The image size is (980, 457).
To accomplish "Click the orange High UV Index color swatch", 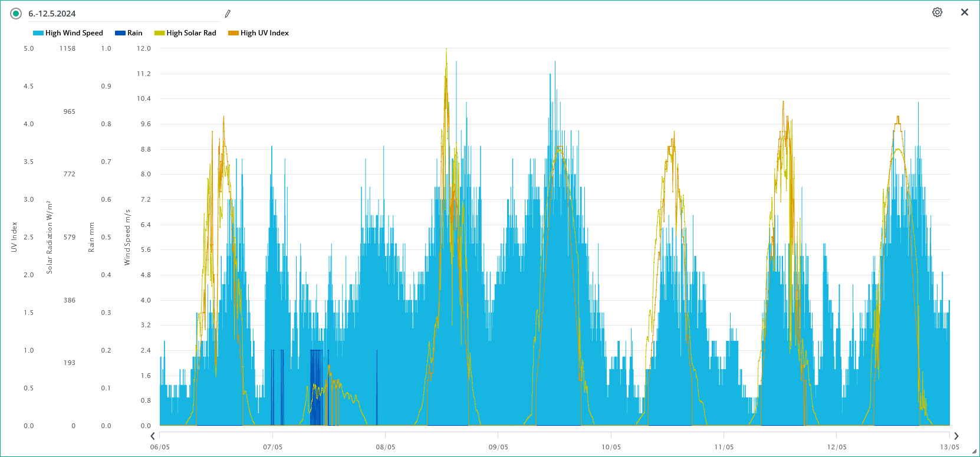I will [x=234, y=33].
